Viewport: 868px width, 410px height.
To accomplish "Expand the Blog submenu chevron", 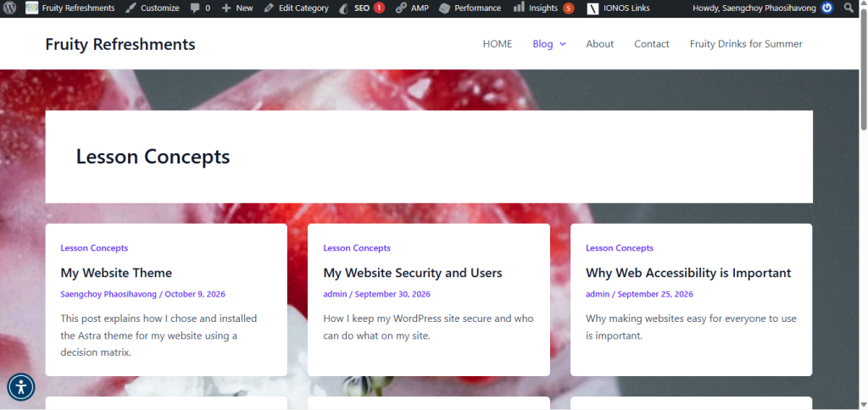I will pyautogui.click(x=563, y=44).
